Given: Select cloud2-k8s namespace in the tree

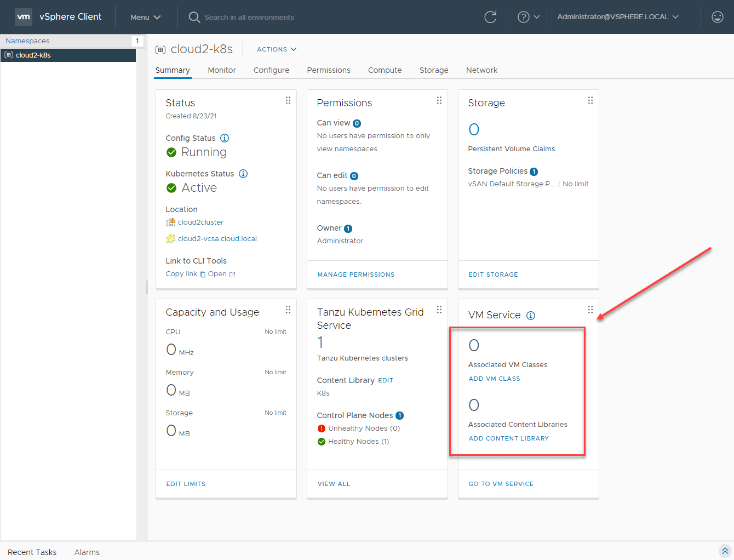Looking at the screenshot, I should coord(33,55).
